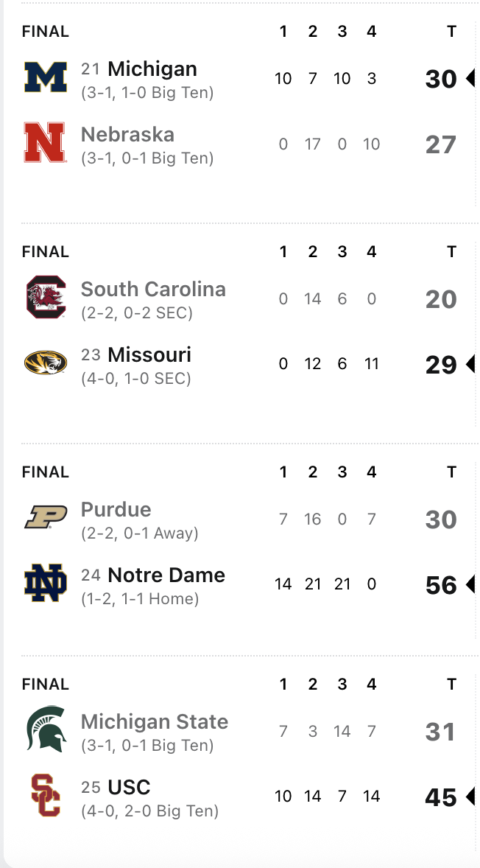This screenshot has width=480, height=868.
Task: Click the Notre Dame team name
Action: click(166, 575)
